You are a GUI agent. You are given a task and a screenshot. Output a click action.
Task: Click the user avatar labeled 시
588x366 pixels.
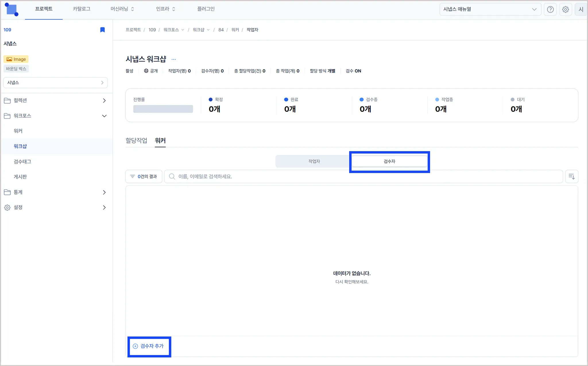581,9
